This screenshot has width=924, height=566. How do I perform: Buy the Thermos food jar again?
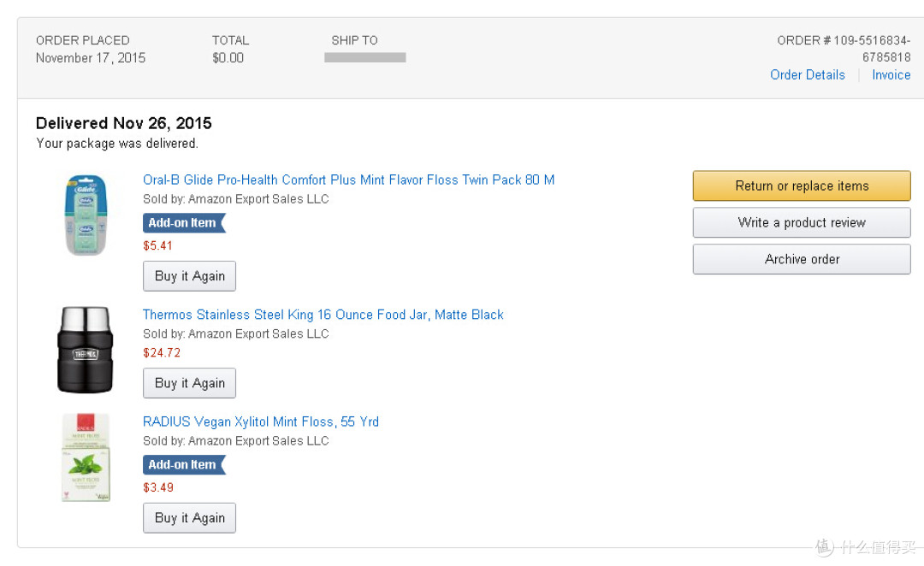pos(189,383)
